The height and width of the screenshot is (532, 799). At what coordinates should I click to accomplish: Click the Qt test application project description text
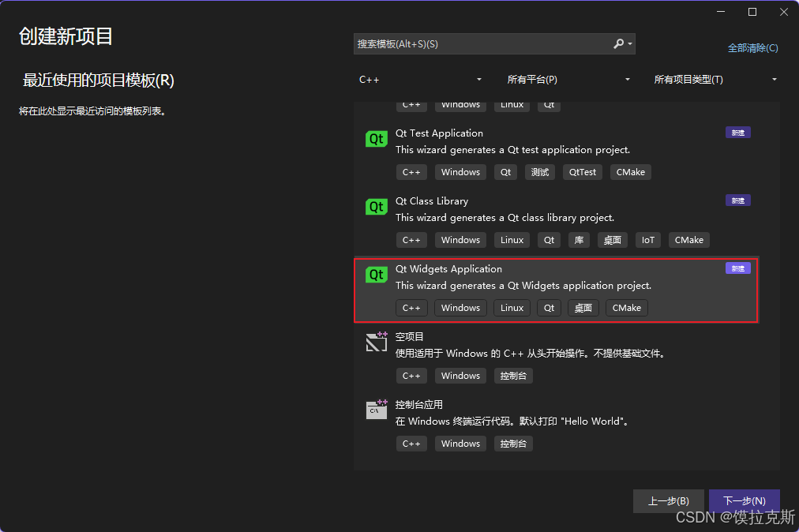coord(512,150)
